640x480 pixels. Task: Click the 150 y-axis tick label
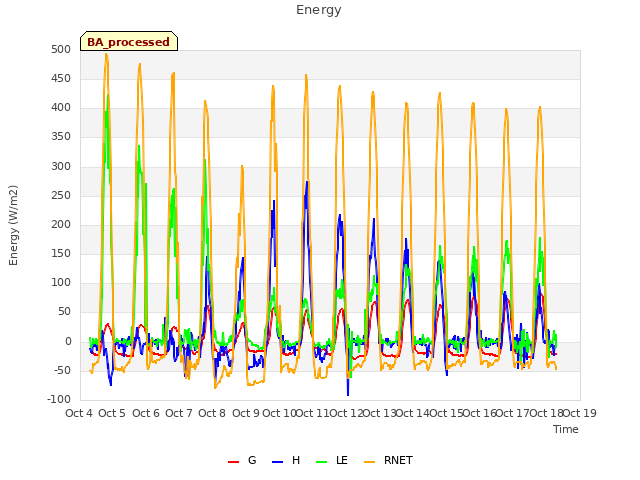[x=61, y=253]
